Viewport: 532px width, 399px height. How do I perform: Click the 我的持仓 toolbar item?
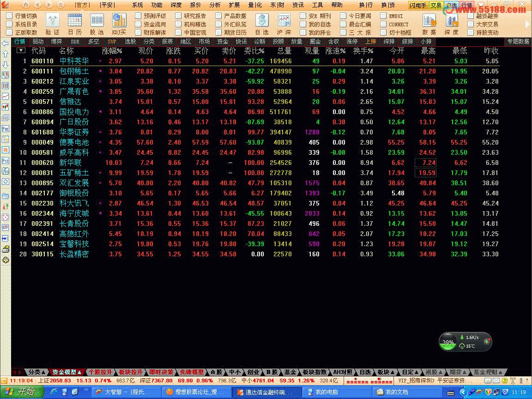(x=315, y=33)
